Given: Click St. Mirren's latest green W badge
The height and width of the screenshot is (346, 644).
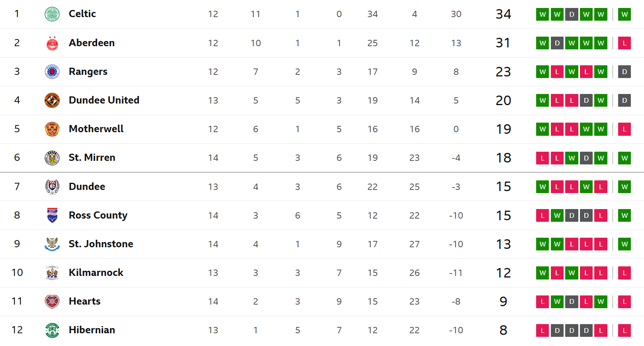Looking at the screenshot, I should 624,158.
